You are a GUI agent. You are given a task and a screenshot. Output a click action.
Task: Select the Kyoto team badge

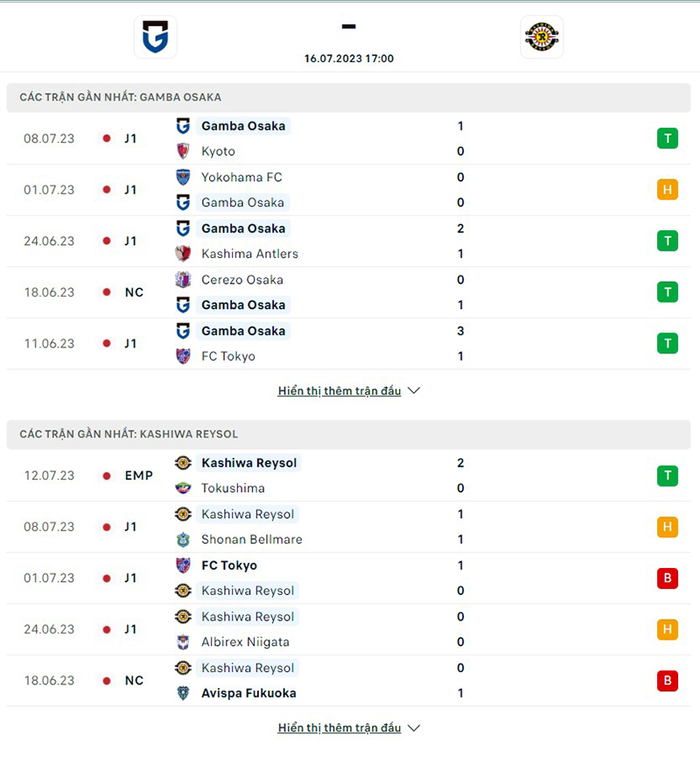tap(184, 151)
